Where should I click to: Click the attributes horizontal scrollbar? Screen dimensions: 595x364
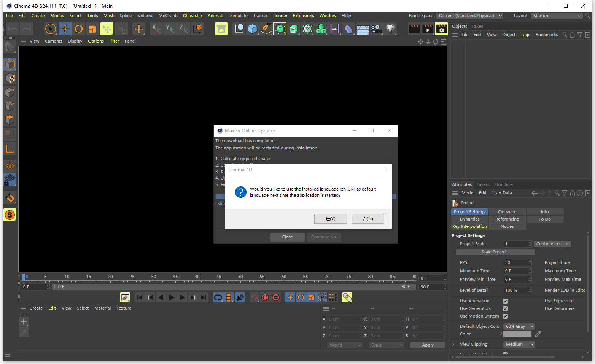pos(506,357)
